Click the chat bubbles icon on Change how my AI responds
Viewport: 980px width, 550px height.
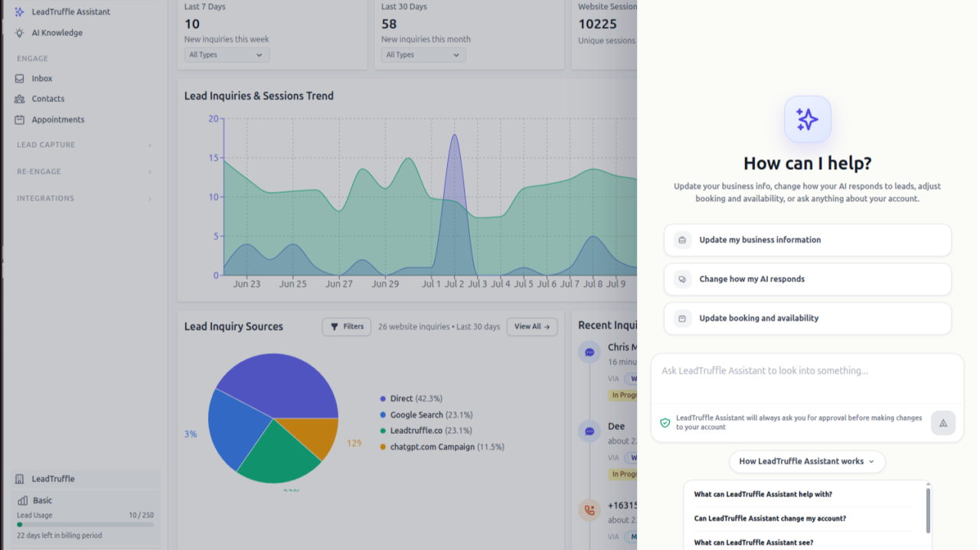[x=682, y=279]
